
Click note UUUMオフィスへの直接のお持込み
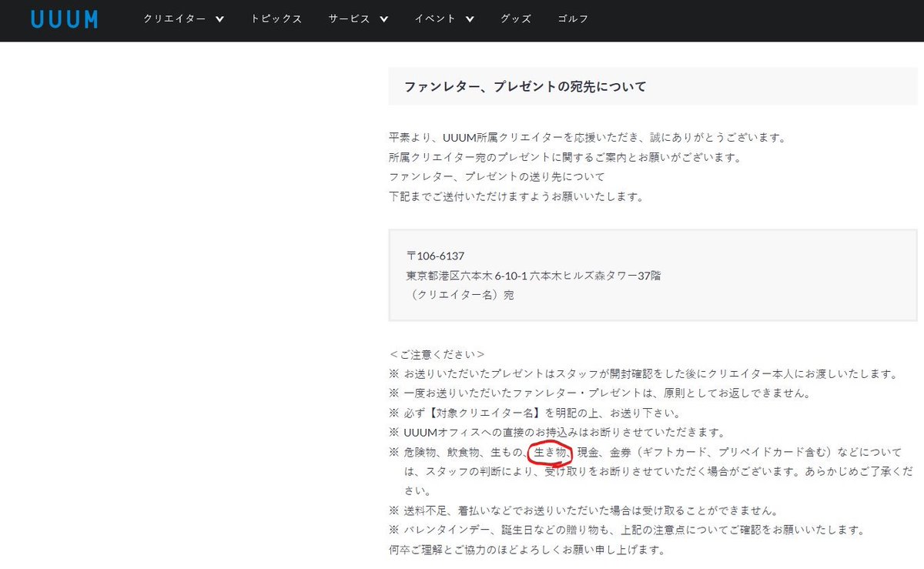pos(557,432)
